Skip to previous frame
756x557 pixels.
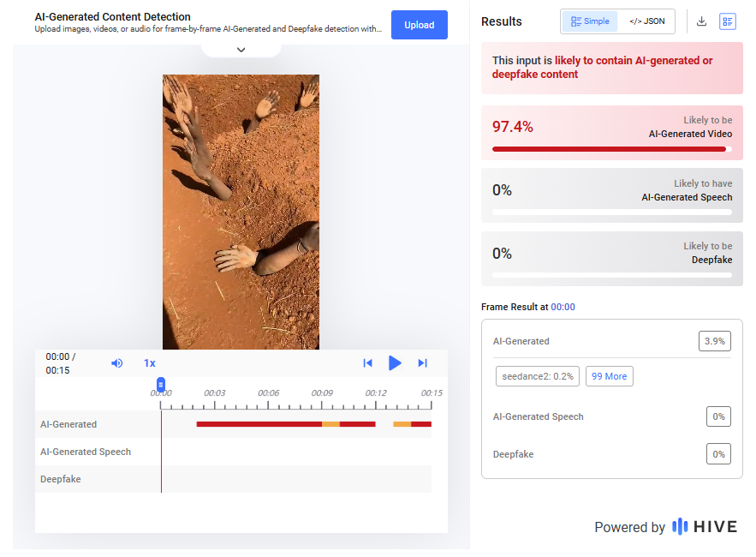pos(367,363)
